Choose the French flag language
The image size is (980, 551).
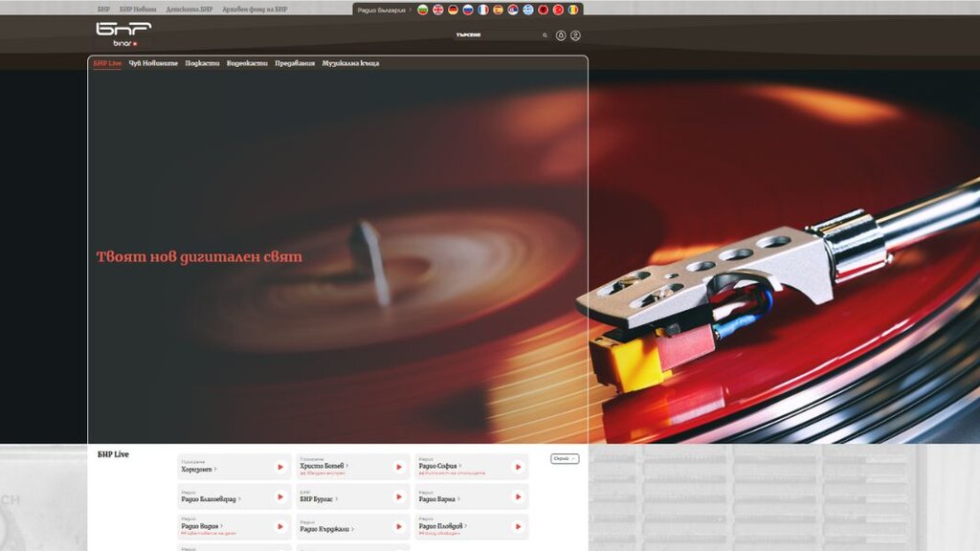[x=483, y=10]
